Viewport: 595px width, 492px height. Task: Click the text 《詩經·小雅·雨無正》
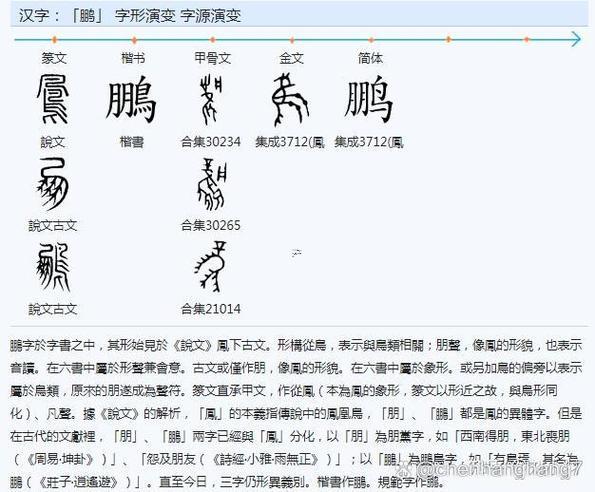point(265,459)
